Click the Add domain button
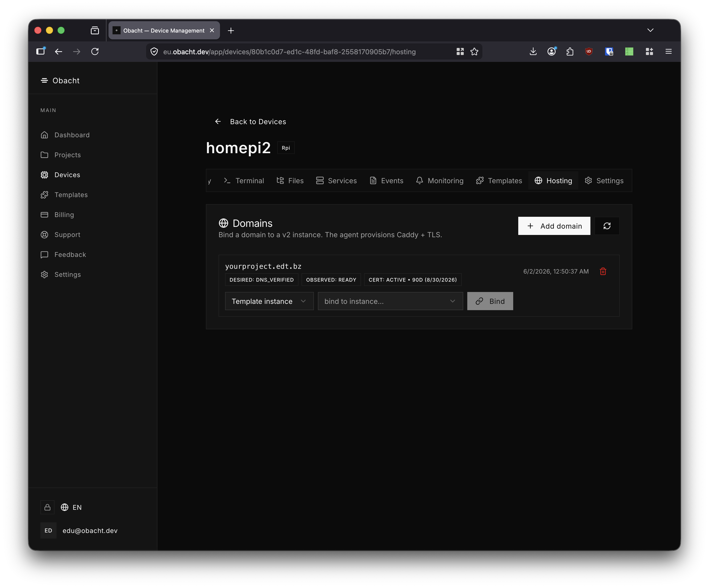Screen dimensions: 709x588 554,226
